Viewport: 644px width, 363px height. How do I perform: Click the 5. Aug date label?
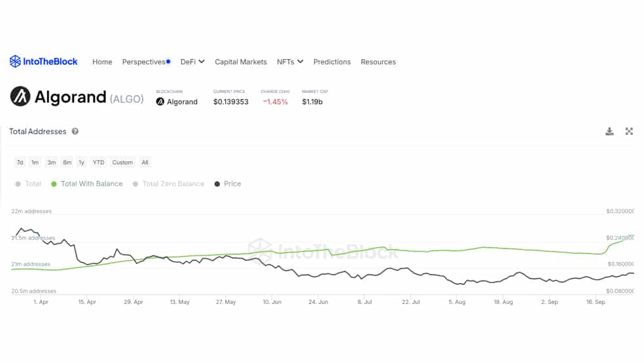tap(457, 302)
